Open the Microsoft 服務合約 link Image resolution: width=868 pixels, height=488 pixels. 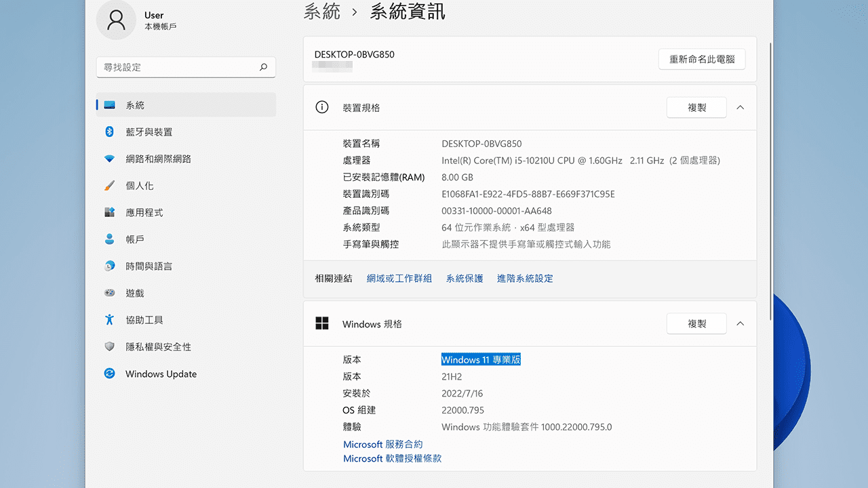point(382,444)
